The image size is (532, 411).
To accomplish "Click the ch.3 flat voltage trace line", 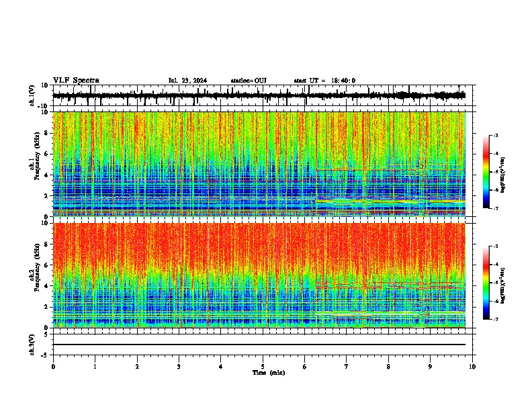I will pos(259,345).
